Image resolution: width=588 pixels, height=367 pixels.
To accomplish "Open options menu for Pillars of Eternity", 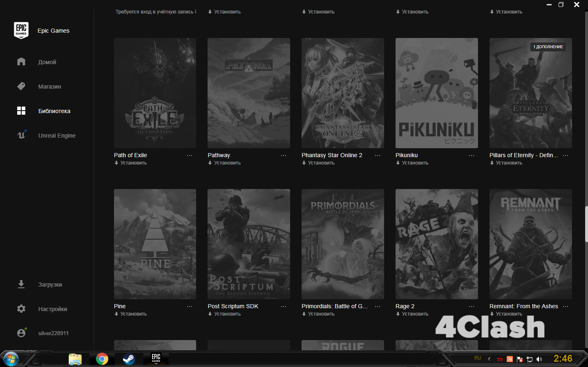I will tap(566, 156).
